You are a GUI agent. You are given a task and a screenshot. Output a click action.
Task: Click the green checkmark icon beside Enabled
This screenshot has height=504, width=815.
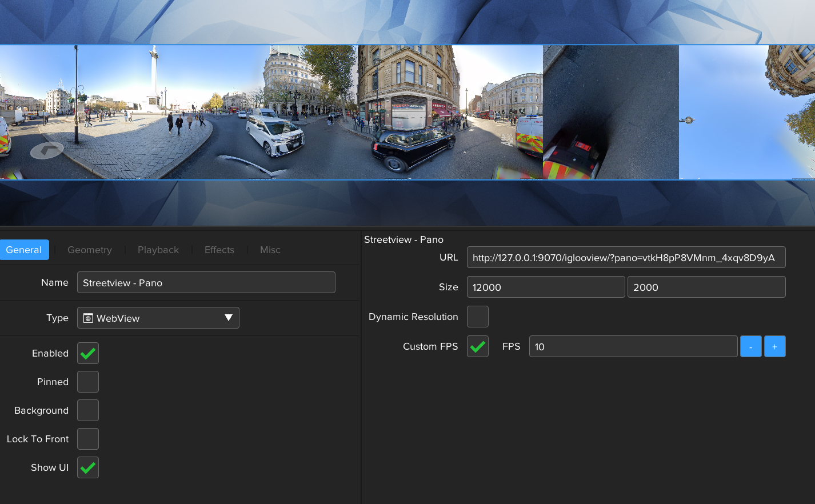pyautogui.click(x=87, y=353)
